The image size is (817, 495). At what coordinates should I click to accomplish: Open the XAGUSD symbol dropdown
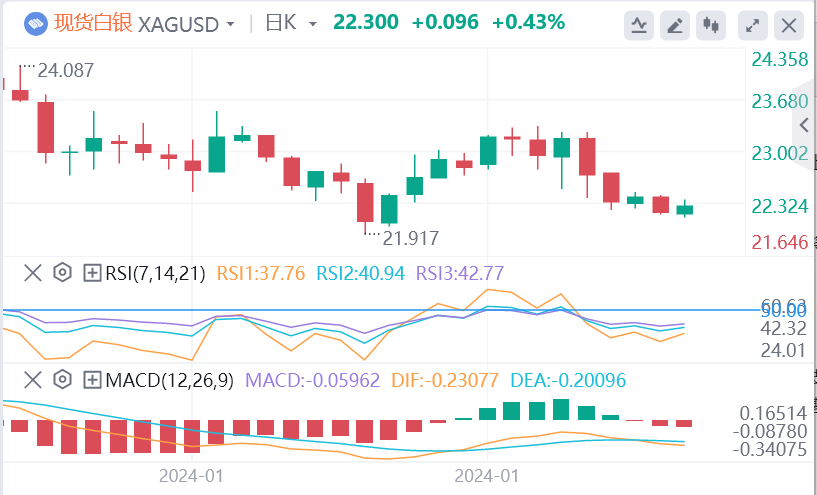point(231,23)
